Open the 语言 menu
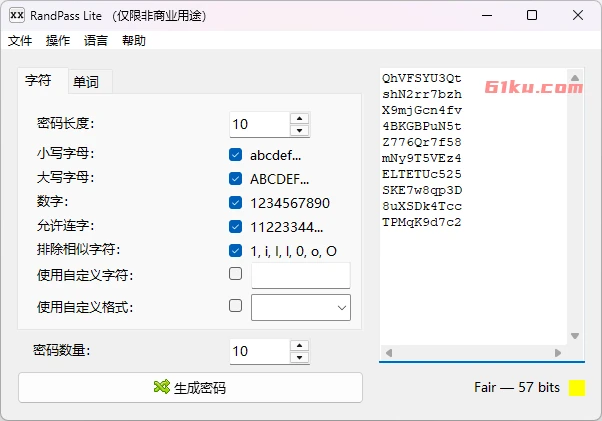This screenshot has height=421, width=602. coord(96,40)
